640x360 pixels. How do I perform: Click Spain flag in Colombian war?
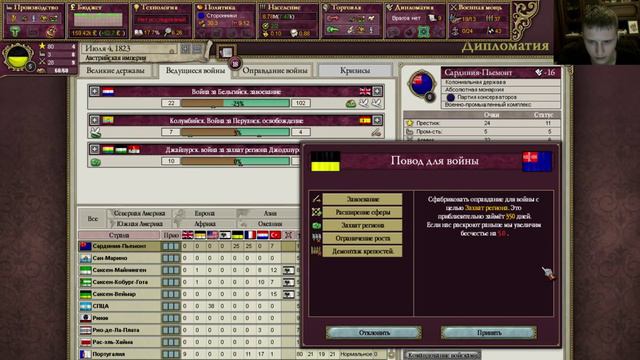point(365,120)
